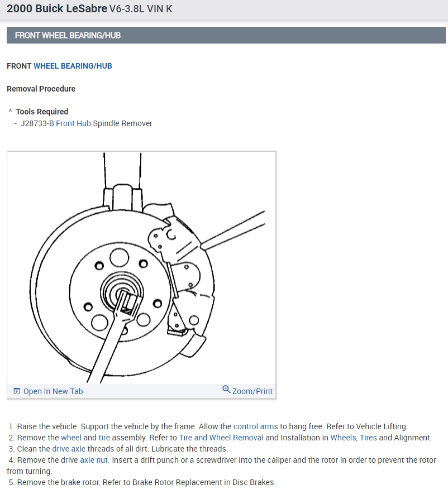Open the WHEEL BEARING/HUB link in heading
This screenshot has height=499, width=448.
point(73,66)
